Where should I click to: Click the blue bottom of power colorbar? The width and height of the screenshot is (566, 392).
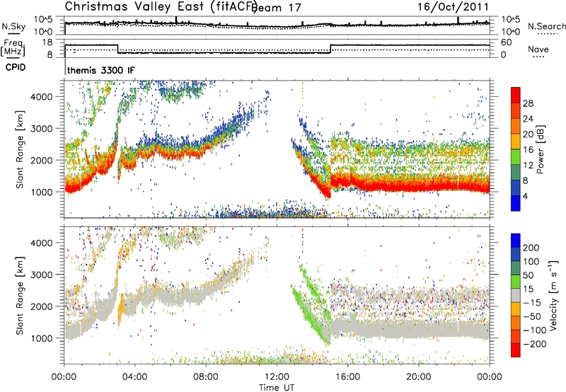coord(516,203)
